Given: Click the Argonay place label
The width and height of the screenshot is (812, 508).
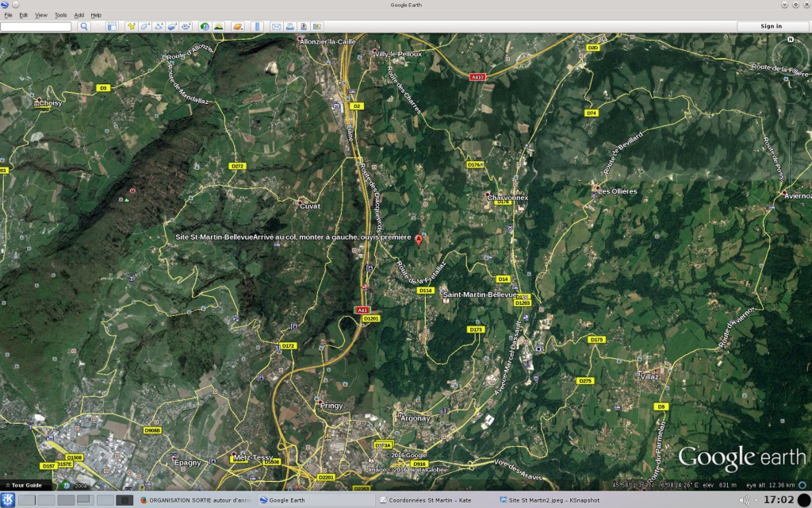Looking at the screenshot, I should click(x=416, y=418).
